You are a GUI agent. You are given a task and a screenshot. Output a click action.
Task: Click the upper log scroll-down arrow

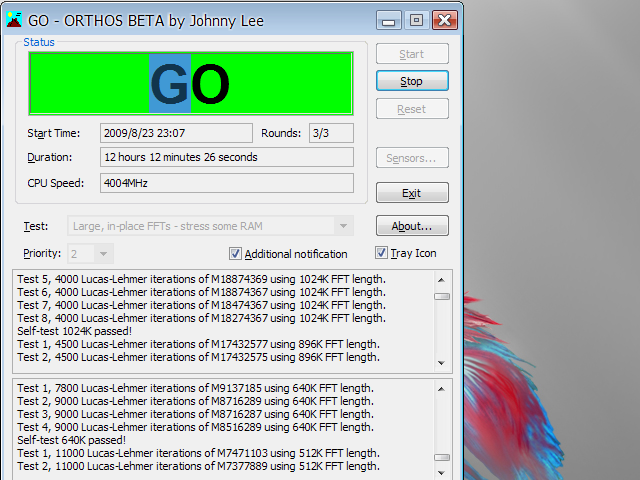pyautogui.click(x=441, y=363)
